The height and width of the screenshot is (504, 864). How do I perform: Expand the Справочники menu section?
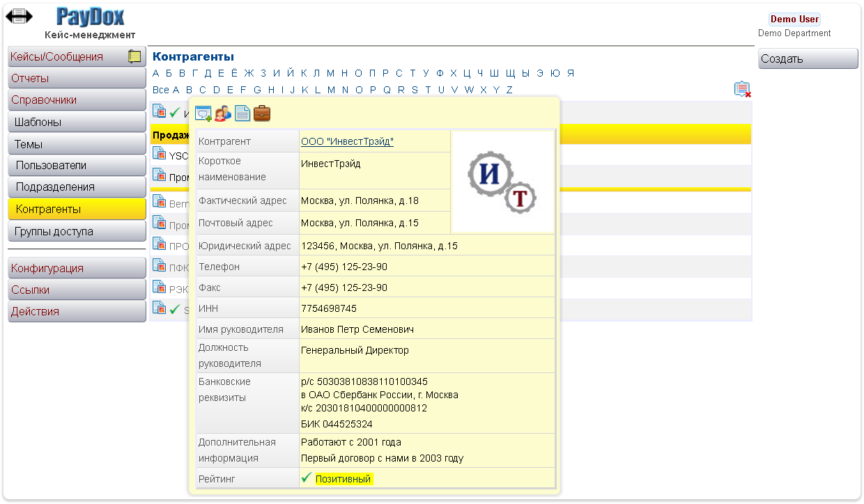tap(77, 100)
